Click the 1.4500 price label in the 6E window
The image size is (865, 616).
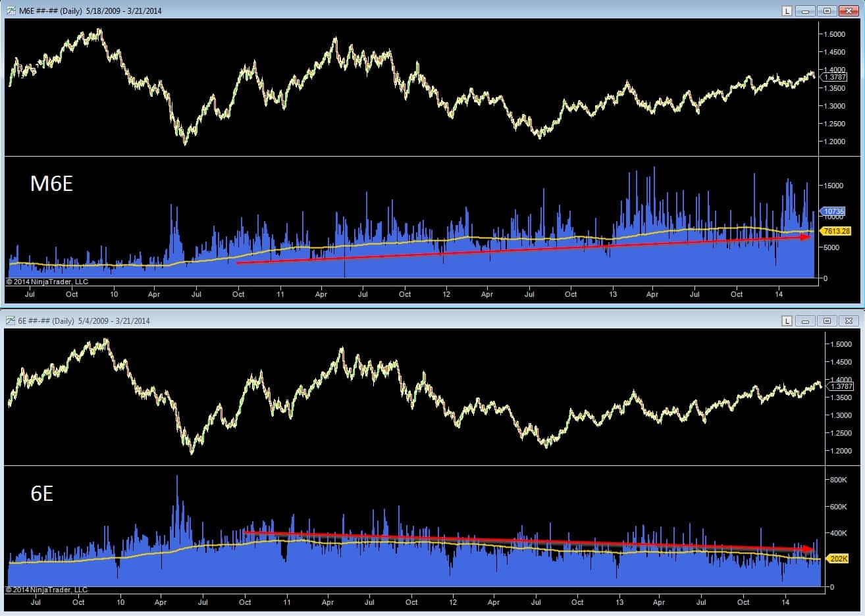[841, 362]
